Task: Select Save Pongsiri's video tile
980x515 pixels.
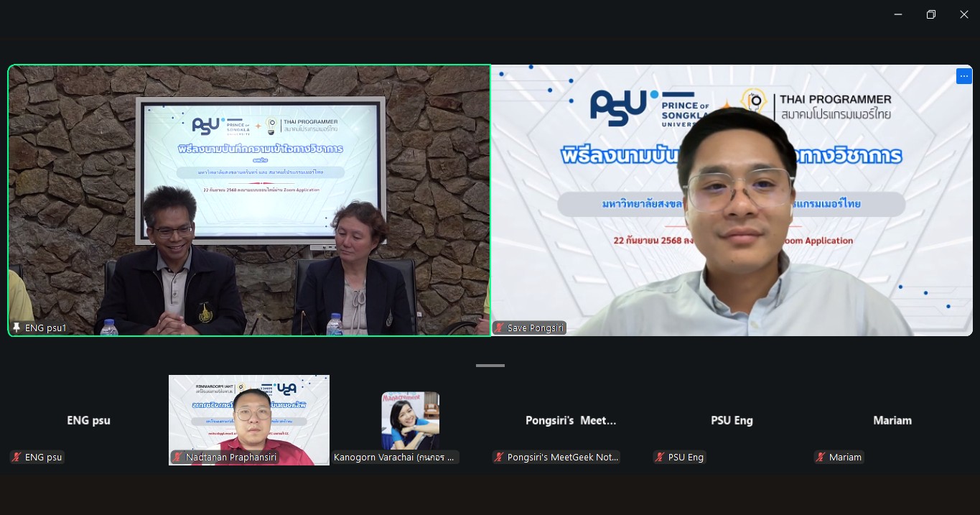Action: (x=731, y=200)
